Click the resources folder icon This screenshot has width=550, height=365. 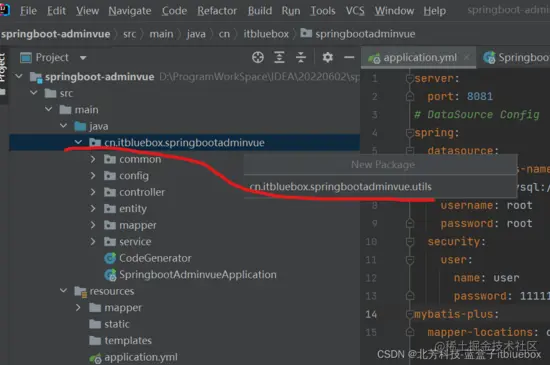point(80,291)
